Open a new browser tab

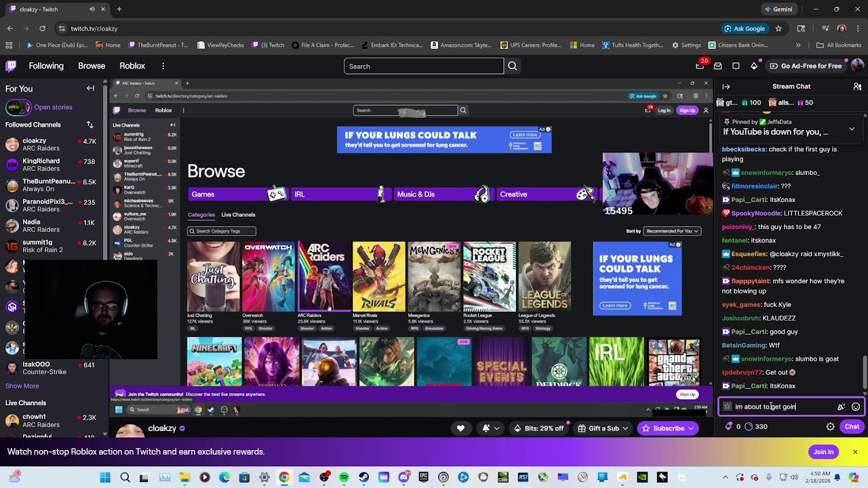(x=119, y=9)
